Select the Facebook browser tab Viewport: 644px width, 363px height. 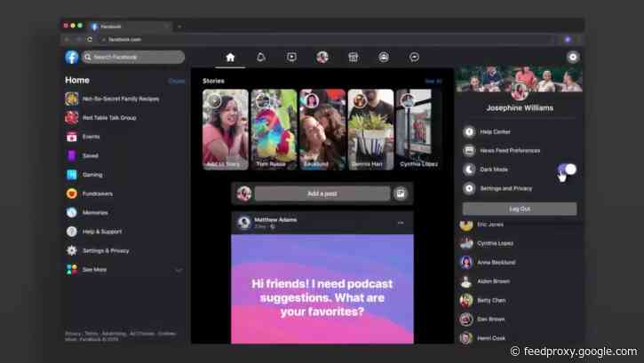pos(131,27)
